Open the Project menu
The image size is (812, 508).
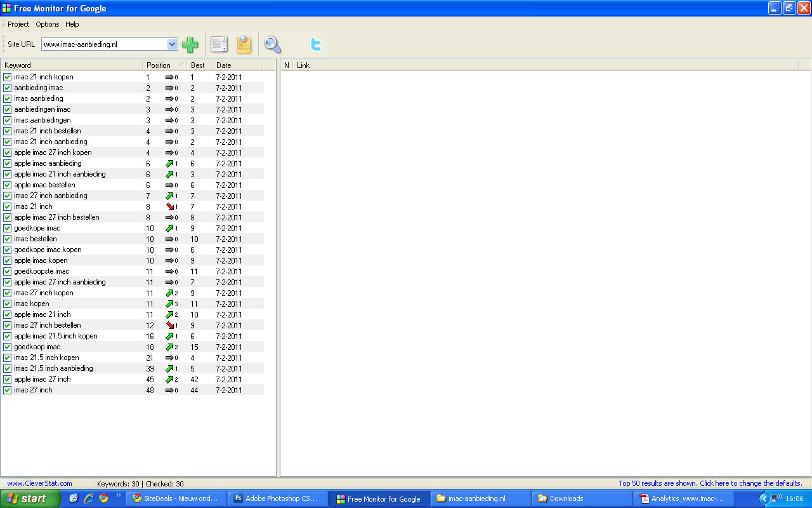pyautogui.click(x=18, y=24)
